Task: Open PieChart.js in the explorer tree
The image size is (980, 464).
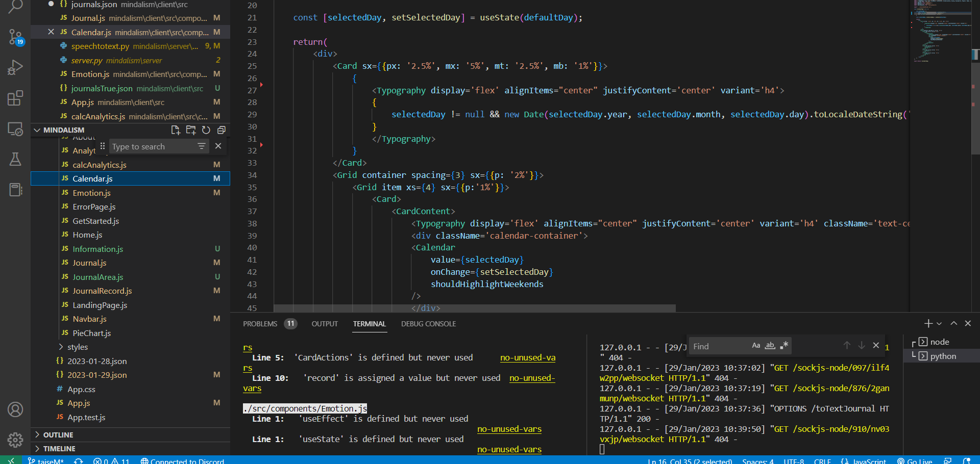Action: pyautogui.click(x=91, y=333)
